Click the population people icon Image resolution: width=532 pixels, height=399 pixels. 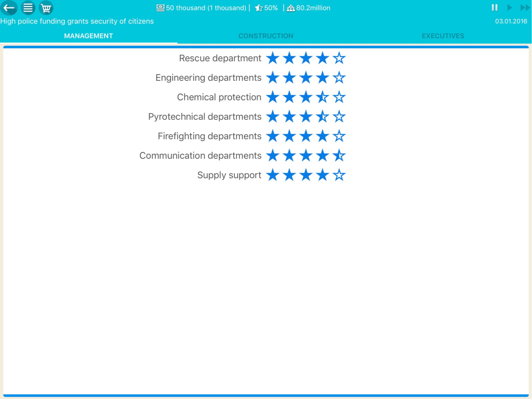tap(291, 8)
